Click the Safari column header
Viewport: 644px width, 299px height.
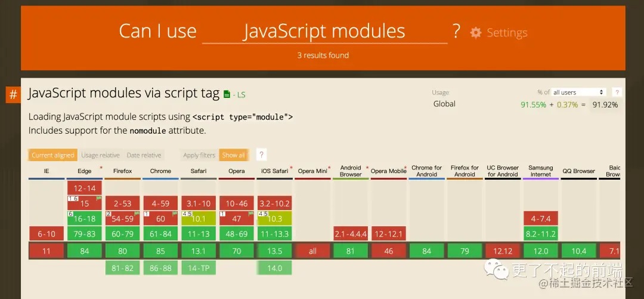199,171
